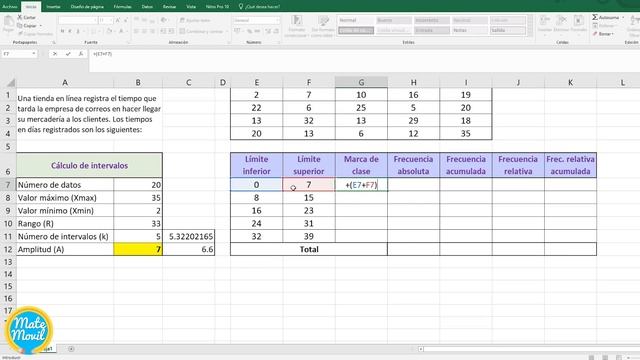Viewport: 640px width, 360px height.
Task: Toggle bold formatting (N button)
Action: coord(62,31)
